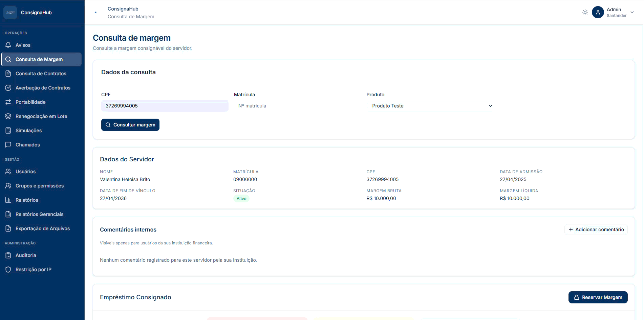Click the Simulações calculator icon
The height and width of the screenshot is (320, 644).
coord(8,131)
